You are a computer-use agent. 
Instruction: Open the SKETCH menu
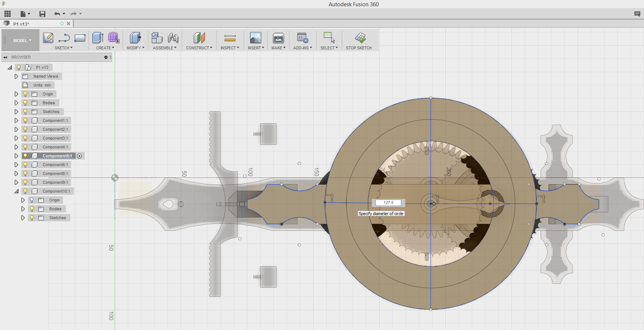[x=63, y=48]
